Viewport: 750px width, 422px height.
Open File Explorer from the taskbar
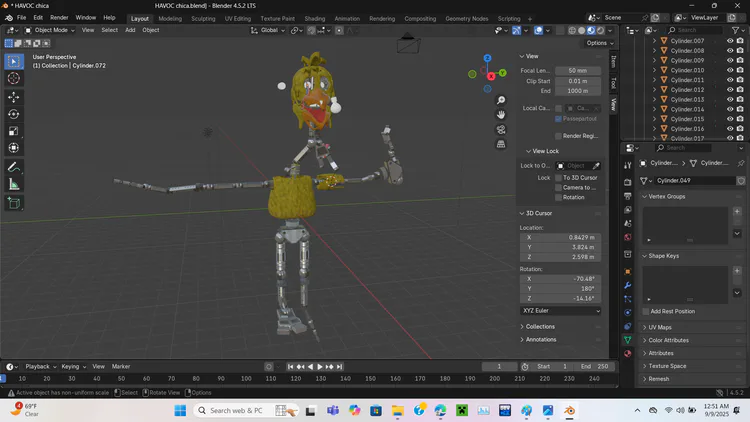(397, 411)
